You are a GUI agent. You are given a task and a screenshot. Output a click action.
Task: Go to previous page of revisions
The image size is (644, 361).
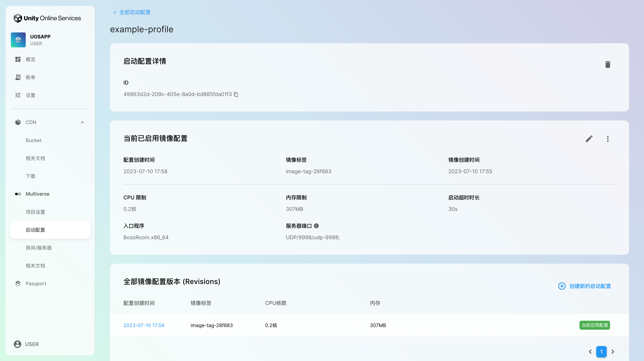pyautogui.click(x=590, y=351)
